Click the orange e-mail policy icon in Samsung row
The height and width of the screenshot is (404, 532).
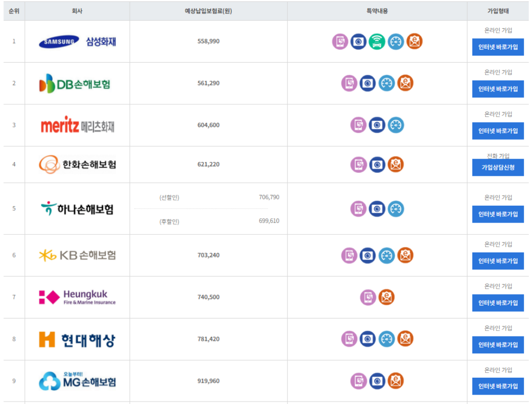pyautogui.click(x=415, y=41)
